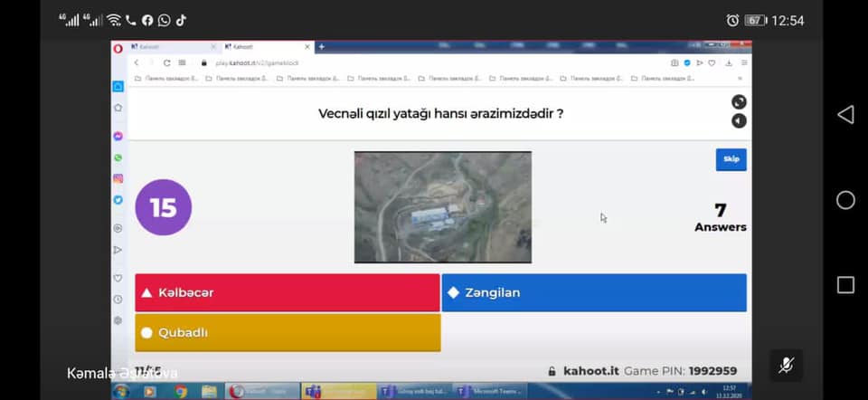The width and height of the screenshot is (868, 400).
Task: Open a new browser tab
Action: 321,47
